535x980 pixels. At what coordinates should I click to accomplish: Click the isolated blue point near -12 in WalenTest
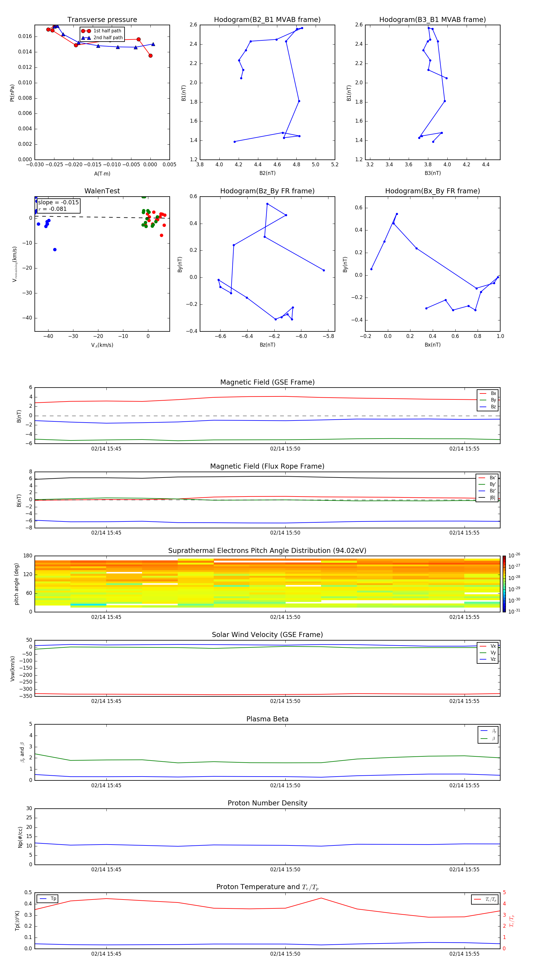pos(55,249)
